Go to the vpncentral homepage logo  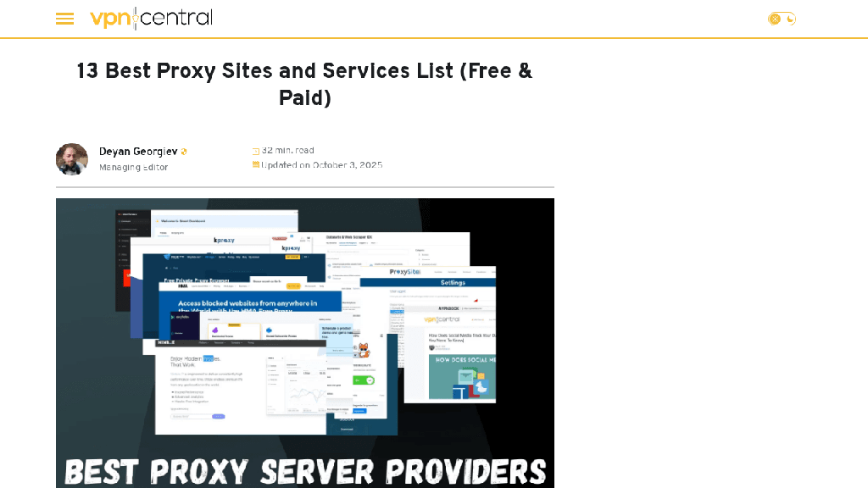[151, 19]
